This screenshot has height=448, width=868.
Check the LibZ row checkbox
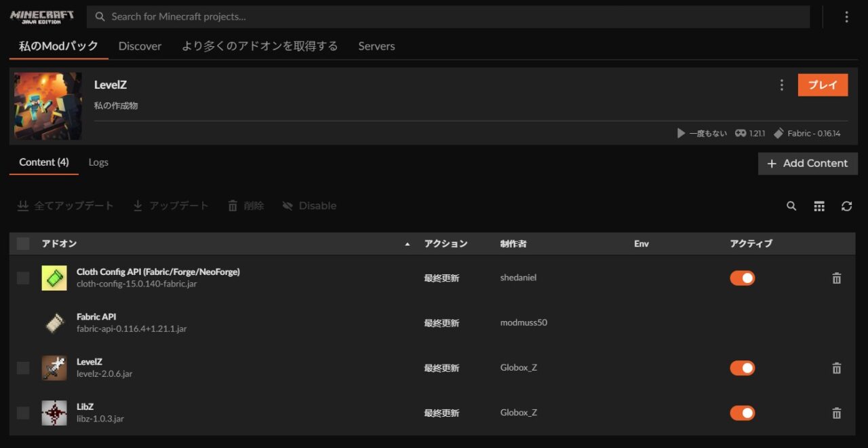click(x=23, y=413)
